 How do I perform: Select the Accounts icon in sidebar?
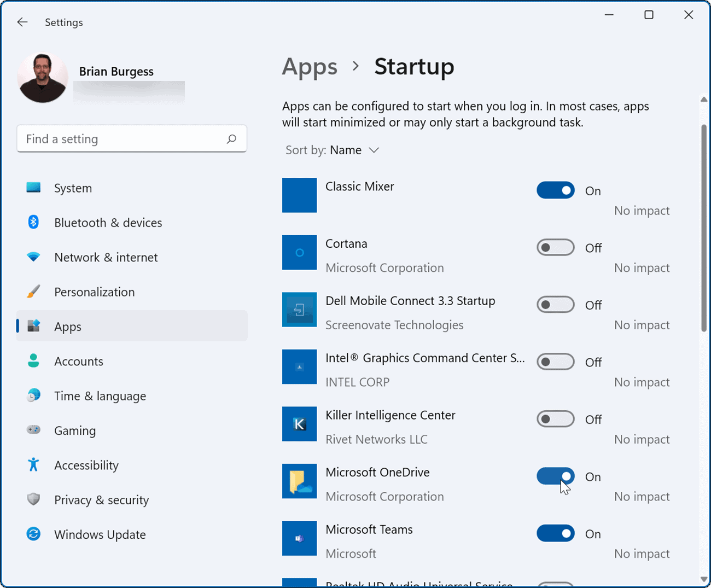click(x=33, y=361)
